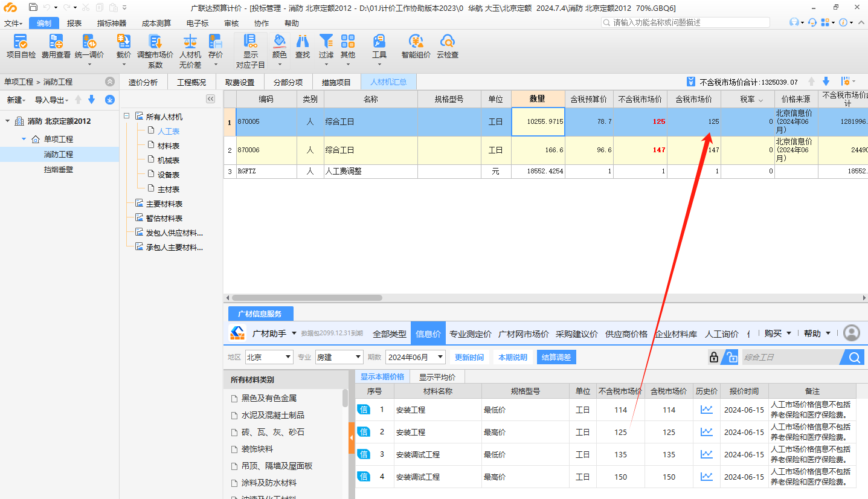Click the open padlock icon in 广材助手
868x499 pixels.
click(x=731, y=357)
